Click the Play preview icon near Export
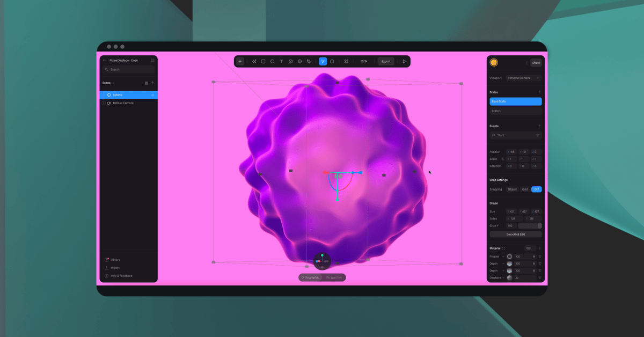This screenshot has width=644, height=337. click(405, 61)
